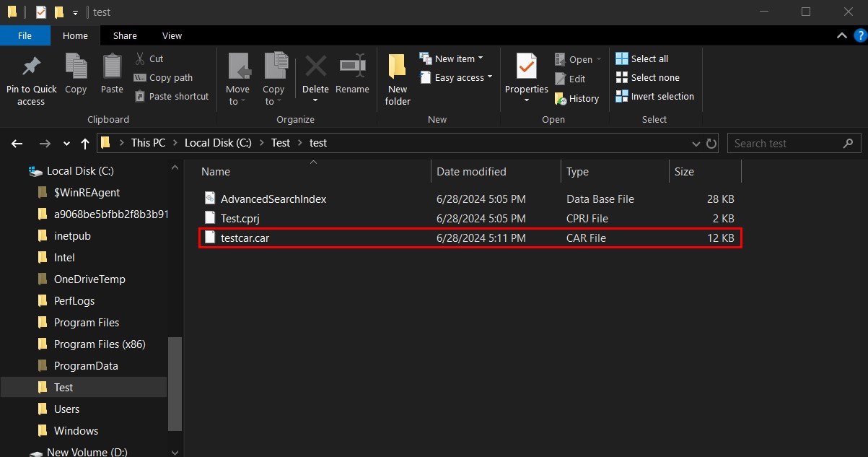Click Select all in ribbon

642,58
